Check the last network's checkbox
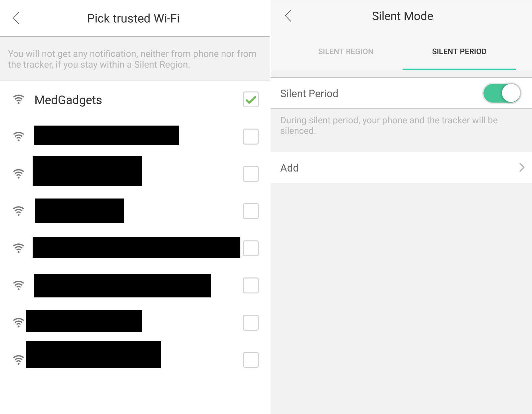 click(251, 360)
